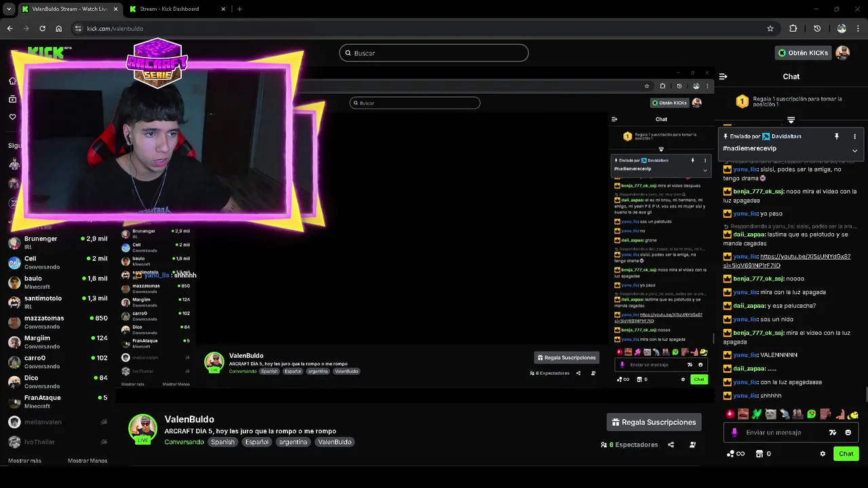Expand the gift leaderboard chevron below the ranking
The height and width of the screenshot is (488, 868).
pos(791,120)
